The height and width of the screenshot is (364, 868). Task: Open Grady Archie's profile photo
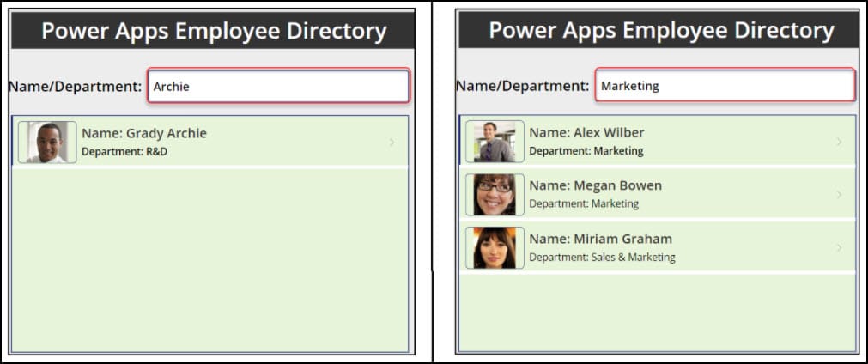coord(47,143)
